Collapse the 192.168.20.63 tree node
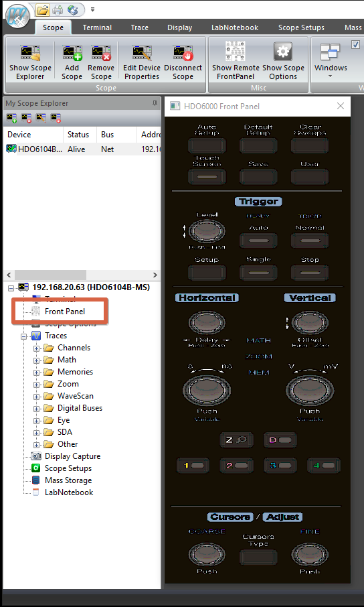 coord(11,287)
